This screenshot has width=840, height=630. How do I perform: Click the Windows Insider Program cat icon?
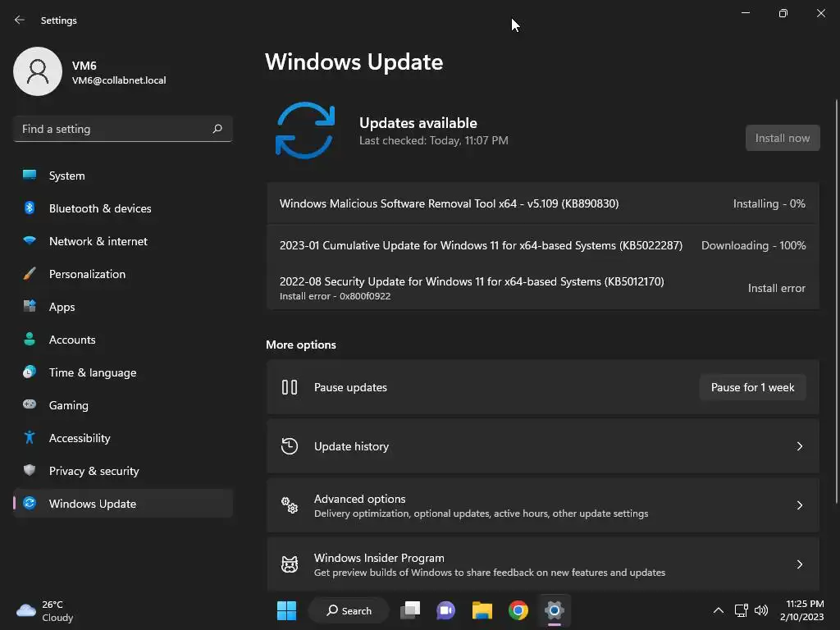click(290, 564)
